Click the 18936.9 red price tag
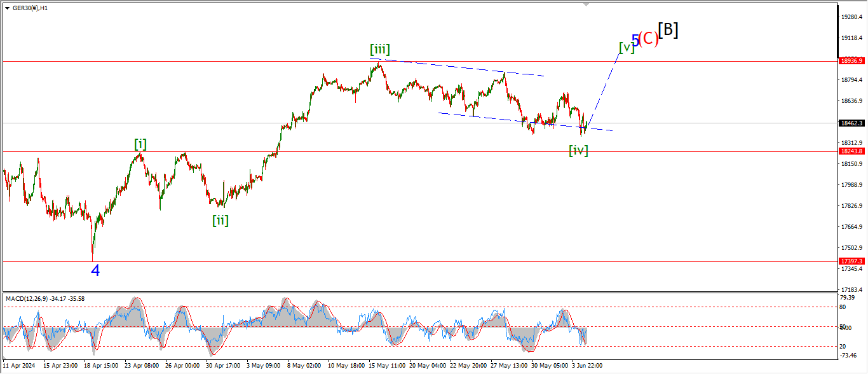The width and height of the screenshot is (868, 374). [x=851, y=61]
